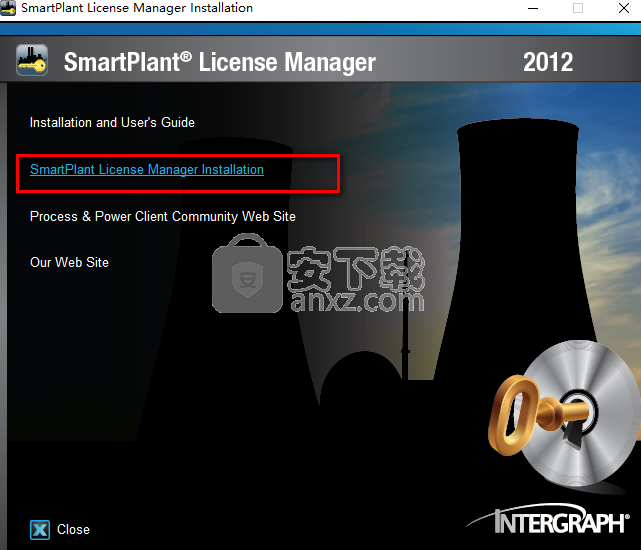Close the window via title bar X
Image resolution: width=641 pixels, height=550 pixels.
pyautogui.click(x=623, y=8)
